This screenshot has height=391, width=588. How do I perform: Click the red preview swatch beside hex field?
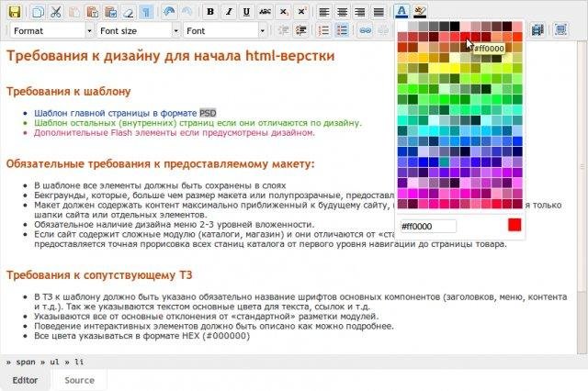pyautogui.click(x=514, y=225)
